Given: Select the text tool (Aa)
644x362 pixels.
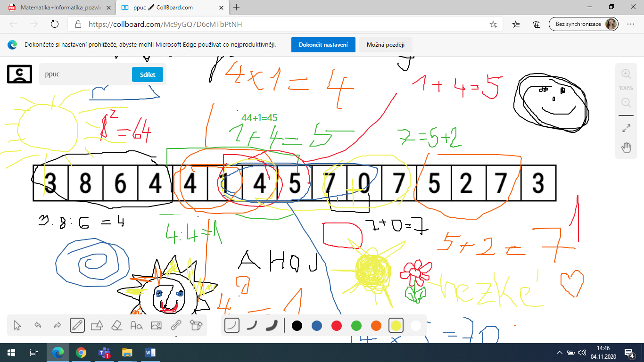Looking at the screenshot, I should (136, 325).
